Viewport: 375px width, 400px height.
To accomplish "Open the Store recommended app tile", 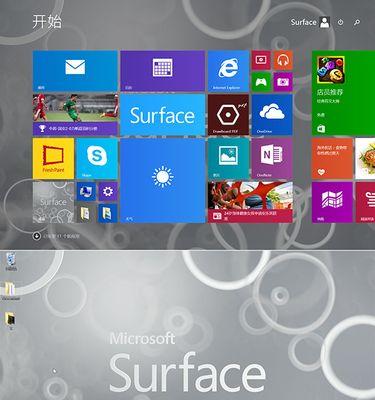I will (343, 93).
